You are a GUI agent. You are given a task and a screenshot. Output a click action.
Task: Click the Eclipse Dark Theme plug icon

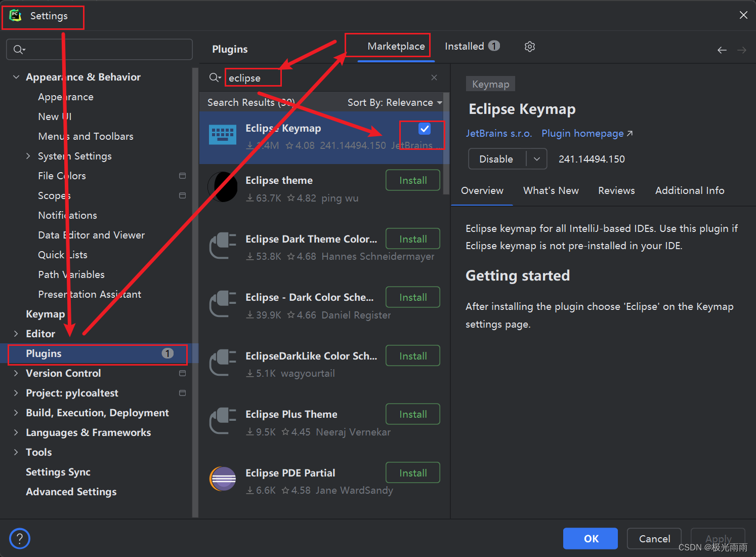(223, 246)
